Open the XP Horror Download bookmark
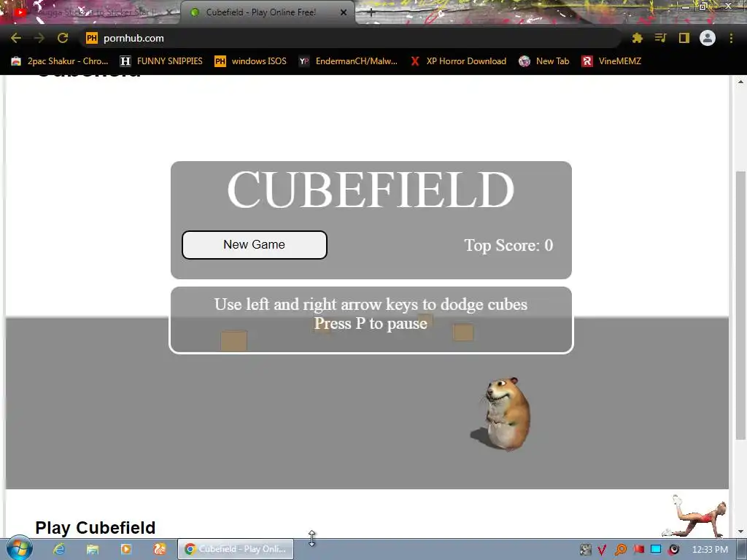Image resolution: width=747 pixels, height=560 pixels. [458, 61]
